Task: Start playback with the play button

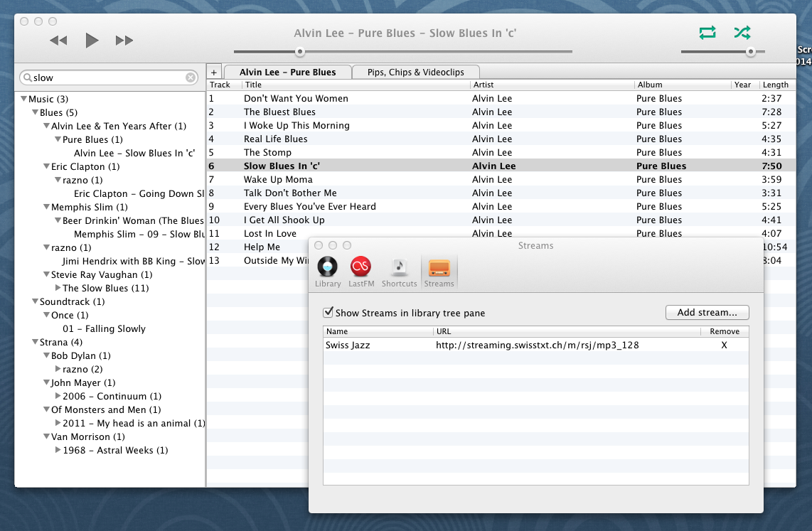Action: 92,40
